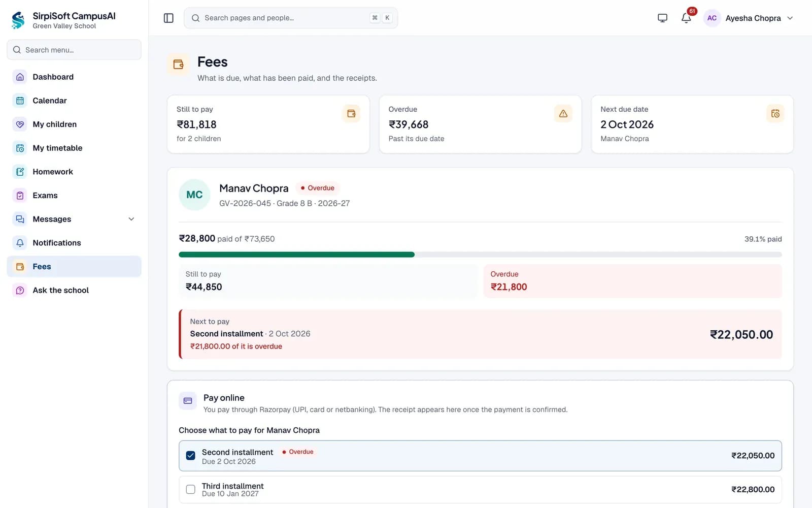
Task: Click the '₹21,800.00 of it is overdue' text
Action: click(236, 346)
